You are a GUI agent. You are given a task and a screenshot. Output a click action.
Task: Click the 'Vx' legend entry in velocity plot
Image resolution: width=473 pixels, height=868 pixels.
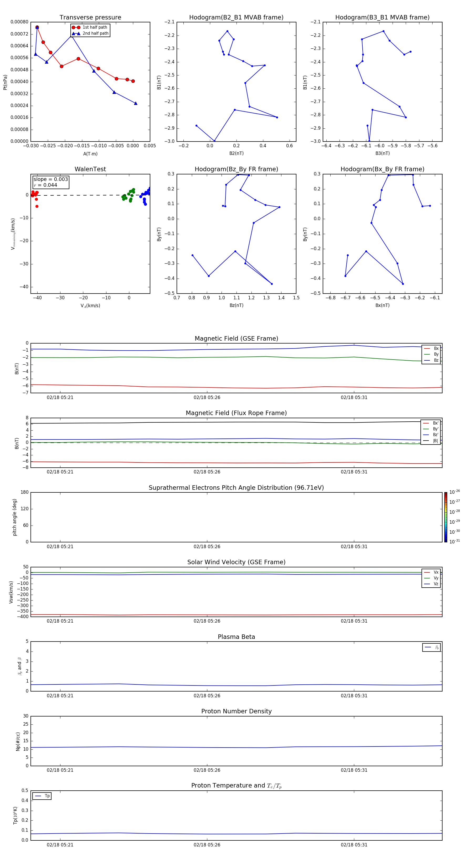pos(431,572)
